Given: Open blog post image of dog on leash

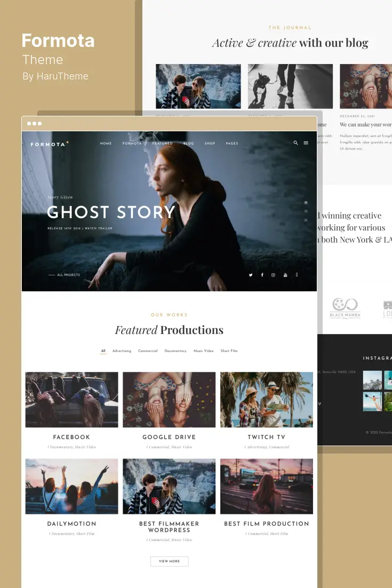Looking at the screenshot, I should pyautogui.click(x=290, y=86).
